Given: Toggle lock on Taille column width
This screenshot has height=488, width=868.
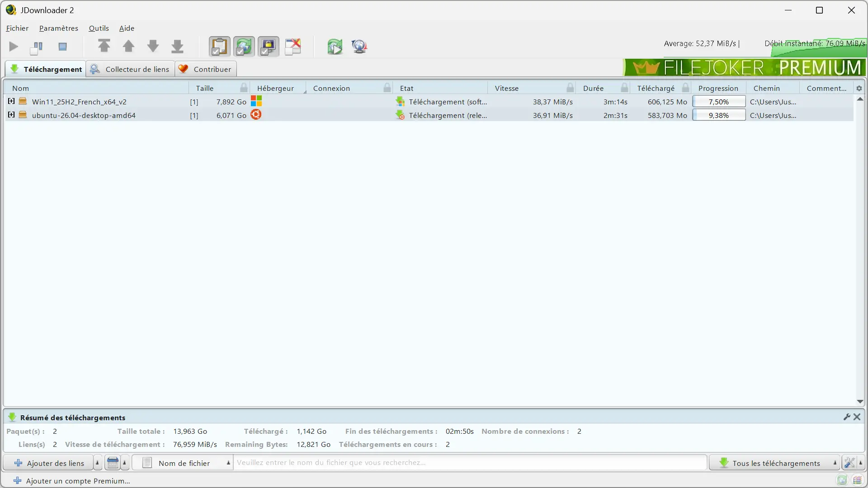Looking at the screenshot, I should point(244,88).
